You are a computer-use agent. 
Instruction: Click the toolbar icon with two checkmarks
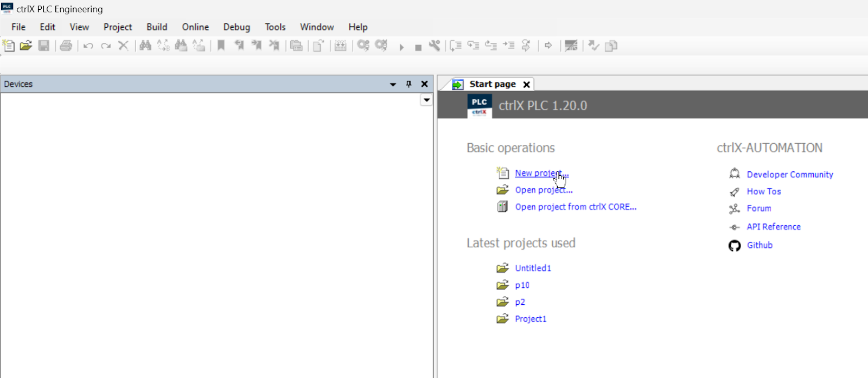click(x=594, y=46)
